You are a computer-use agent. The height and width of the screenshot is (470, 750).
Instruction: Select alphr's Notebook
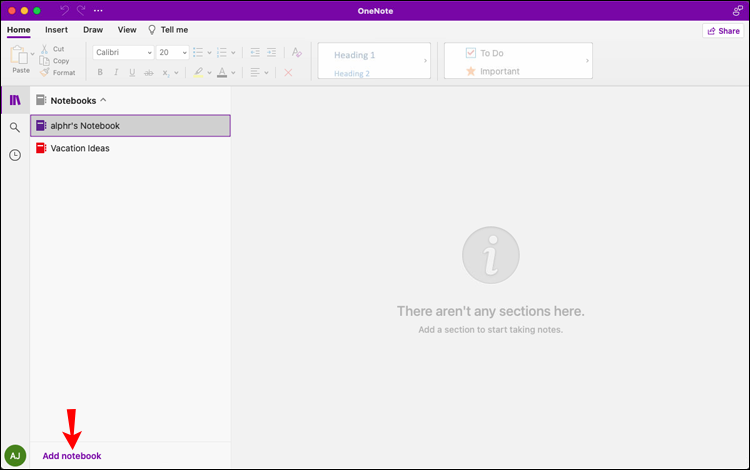pos(130,126)
